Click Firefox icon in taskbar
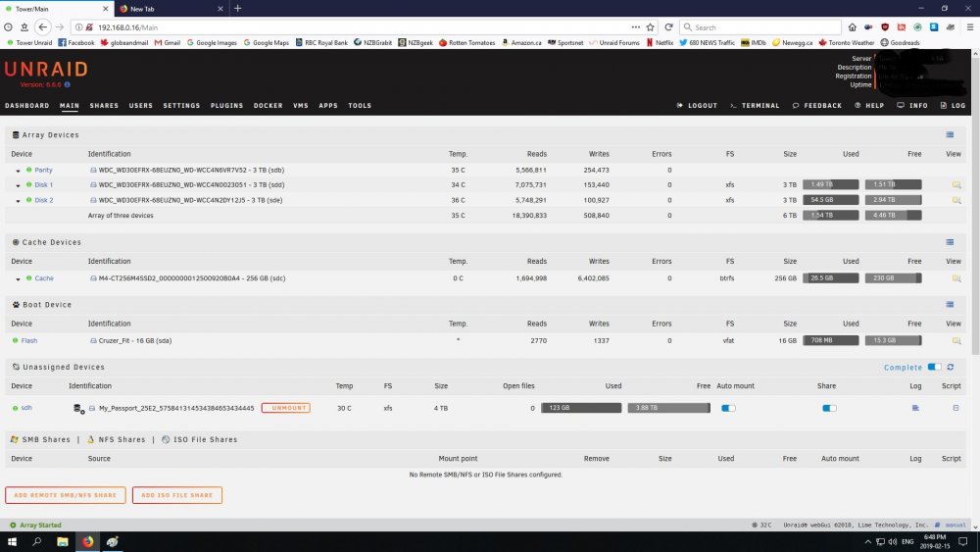980x552 pixels. (x=87, y=541)
